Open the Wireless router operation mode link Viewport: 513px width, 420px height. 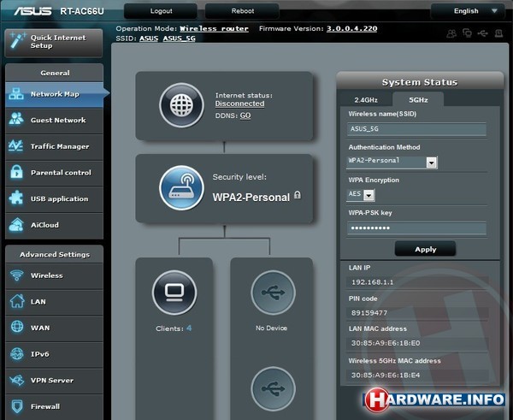(214, 29)
